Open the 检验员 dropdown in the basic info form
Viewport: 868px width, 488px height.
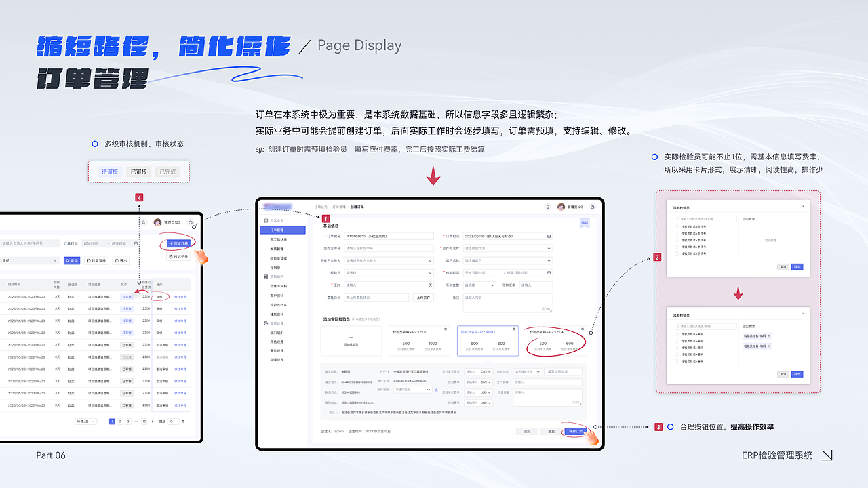[x=389, y=273]
